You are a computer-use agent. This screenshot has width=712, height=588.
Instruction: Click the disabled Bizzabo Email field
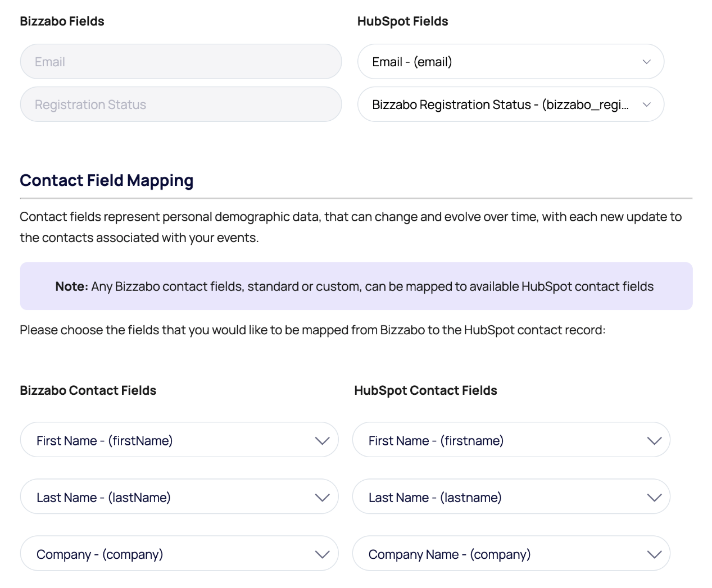181,62
